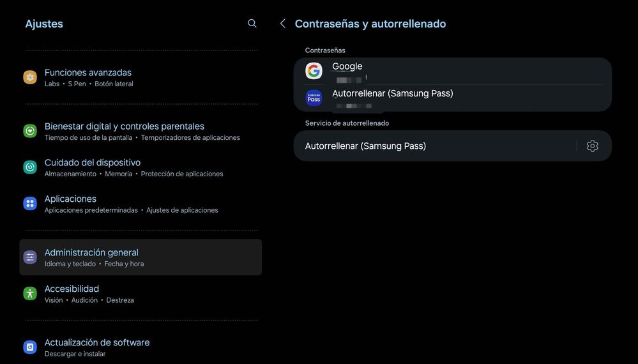Select Bienestar digital y controles parentales
The width and height of the screenshot is (638, 364).
pyautogui.click(x=141, y=131)
